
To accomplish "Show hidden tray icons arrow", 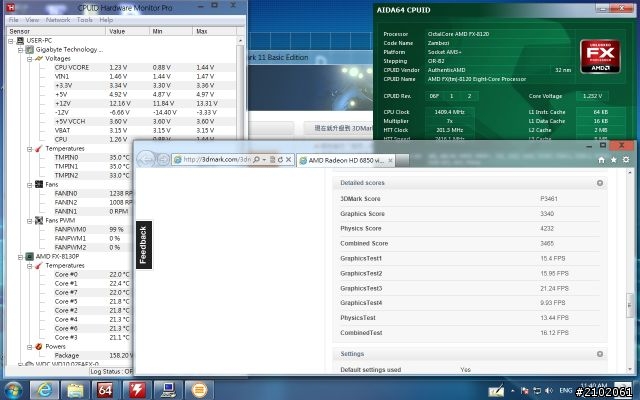I will click(x=513, y=391).
